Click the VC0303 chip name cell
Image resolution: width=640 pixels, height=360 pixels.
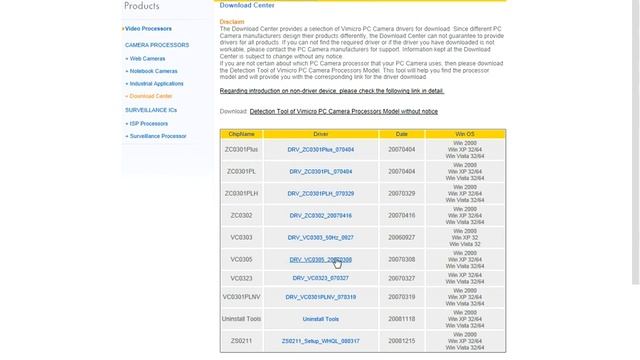pos(242,238)
